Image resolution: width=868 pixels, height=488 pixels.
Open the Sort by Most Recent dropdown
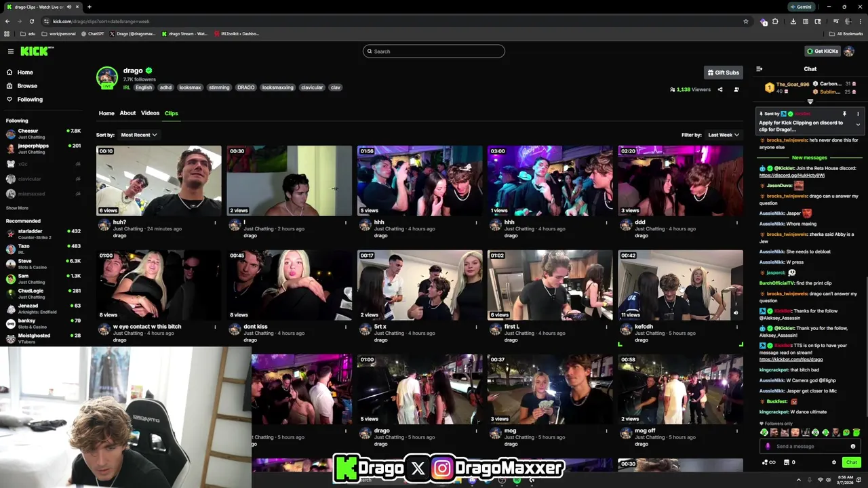pos(138,135)
